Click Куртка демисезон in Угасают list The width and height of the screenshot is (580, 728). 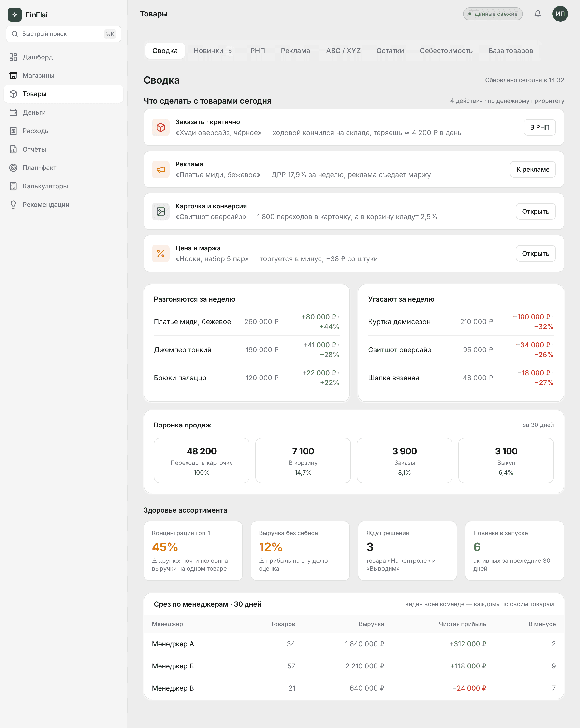399,322
